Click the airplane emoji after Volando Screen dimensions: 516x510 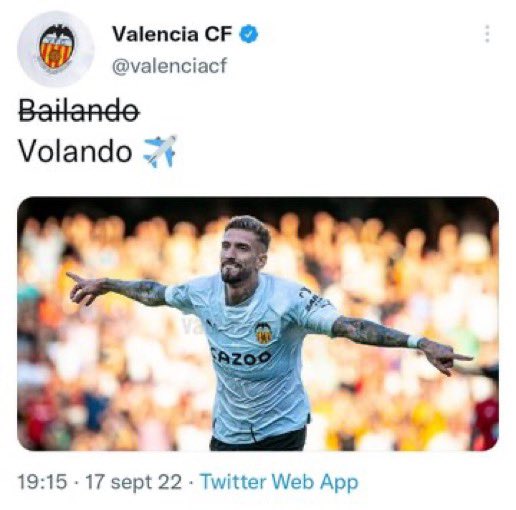pyautogui.click(x=160, y=151)
